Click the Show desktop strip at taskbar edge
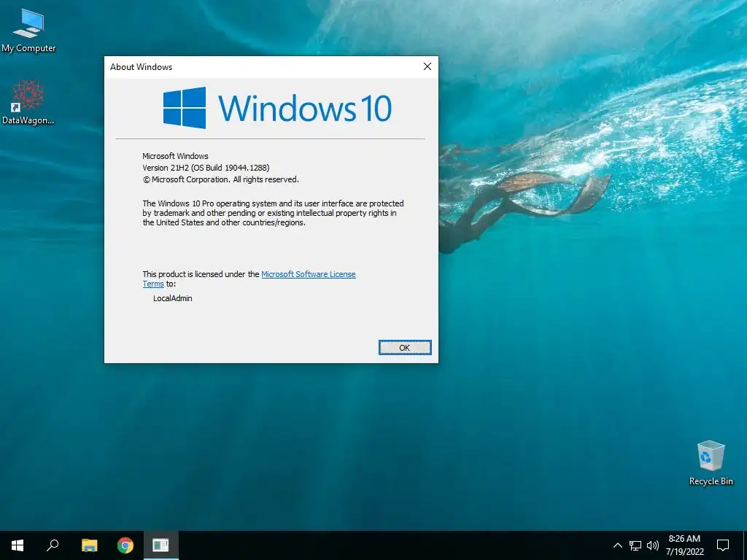Viewport: 747px width, 560px height. pyautogui.click(x=745, y=545)
